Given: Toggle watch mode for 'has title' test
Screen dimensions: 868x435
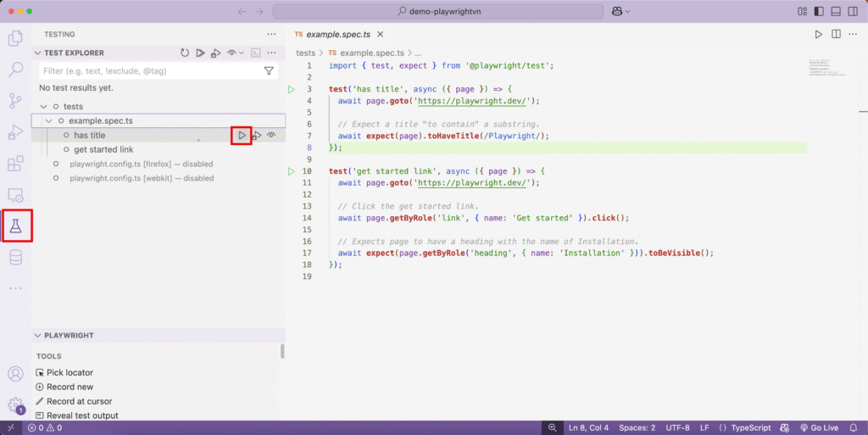Looking at the screenshot, I should 271,135.
